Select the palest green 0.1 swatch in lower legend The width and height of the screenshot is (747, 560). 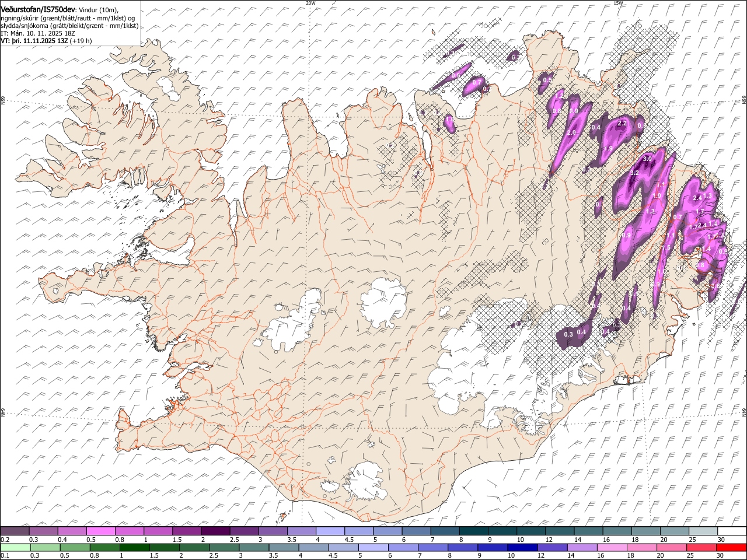(x=16, y=547)
